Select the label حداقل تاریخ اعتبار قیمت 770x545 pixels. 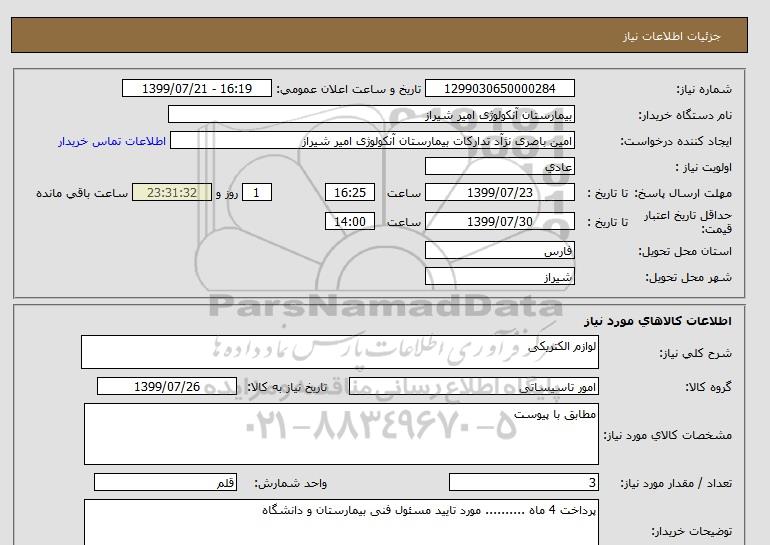pyautogui.click(x=688, y=222)
